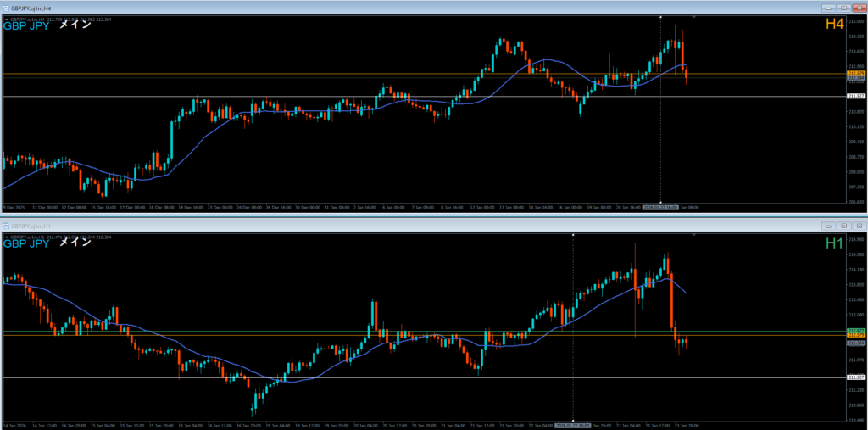Click the highlighted date label on H4 time axis
Viewport: 868px width, 430px height.
(x=659, y=206)
